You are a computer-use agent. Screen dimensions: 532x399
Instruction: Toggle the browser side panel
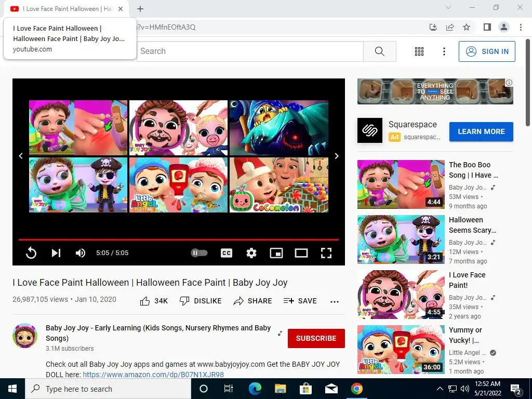point(487,27)
